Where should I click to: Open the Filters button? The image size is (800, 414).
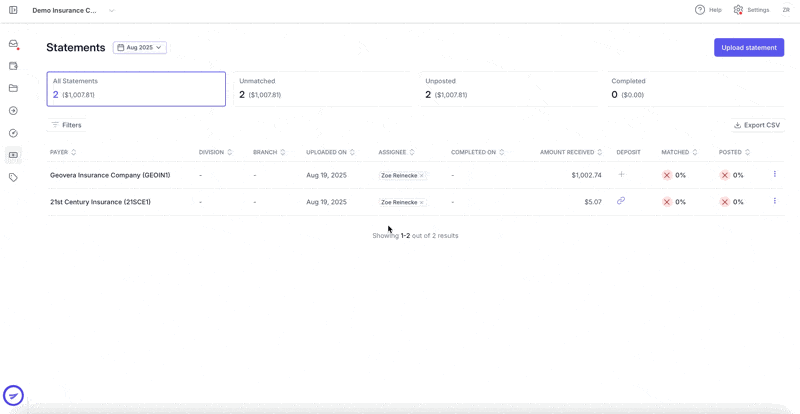66,125
